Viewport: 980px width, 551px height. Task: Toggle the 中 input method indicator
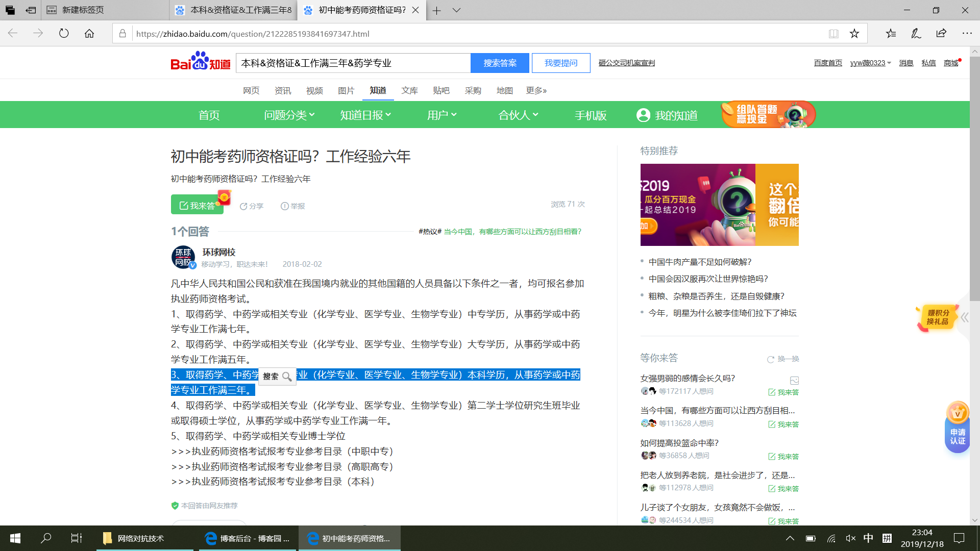click(x=868, y=538)
